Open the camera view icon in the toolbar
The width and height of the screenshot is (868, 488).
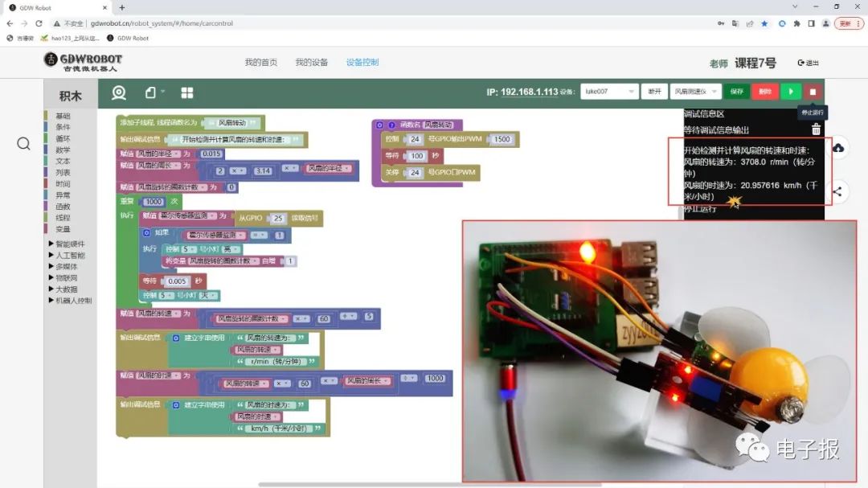click(x=118, y=92)
